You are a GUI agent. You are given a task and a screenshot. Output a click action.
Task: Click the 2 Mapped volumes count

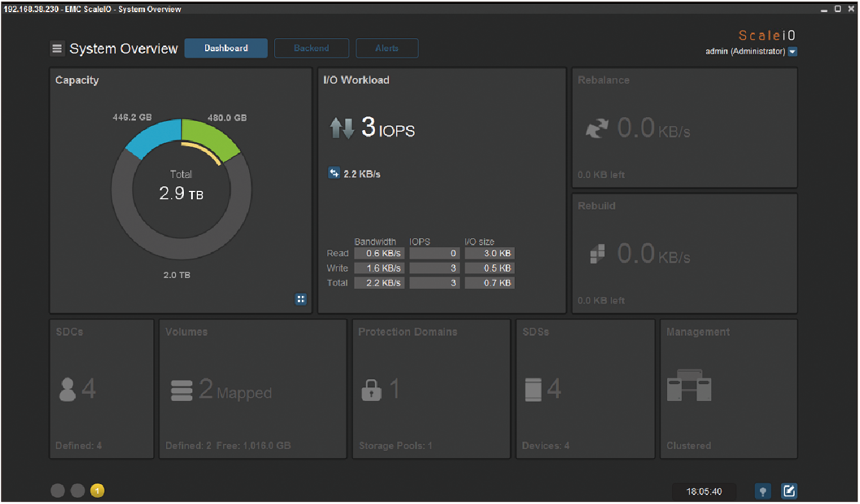click(x=235, y=390)
